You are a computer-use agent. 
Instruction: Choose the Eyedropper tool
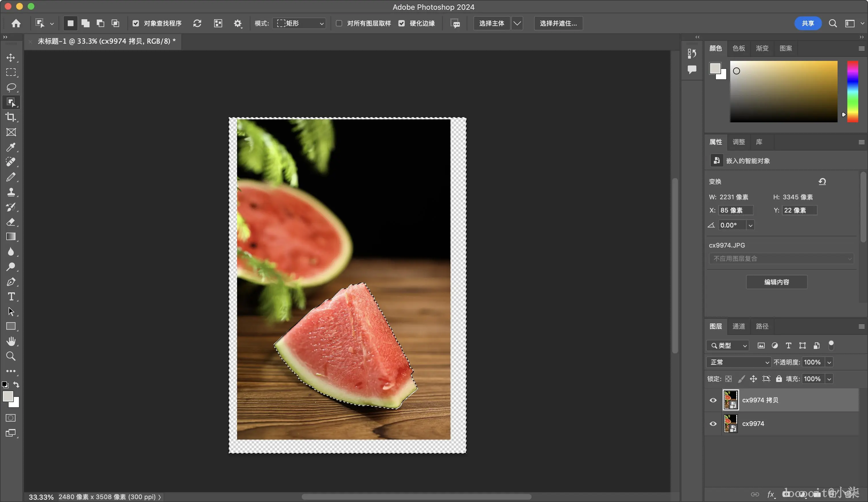coord(11,147)
